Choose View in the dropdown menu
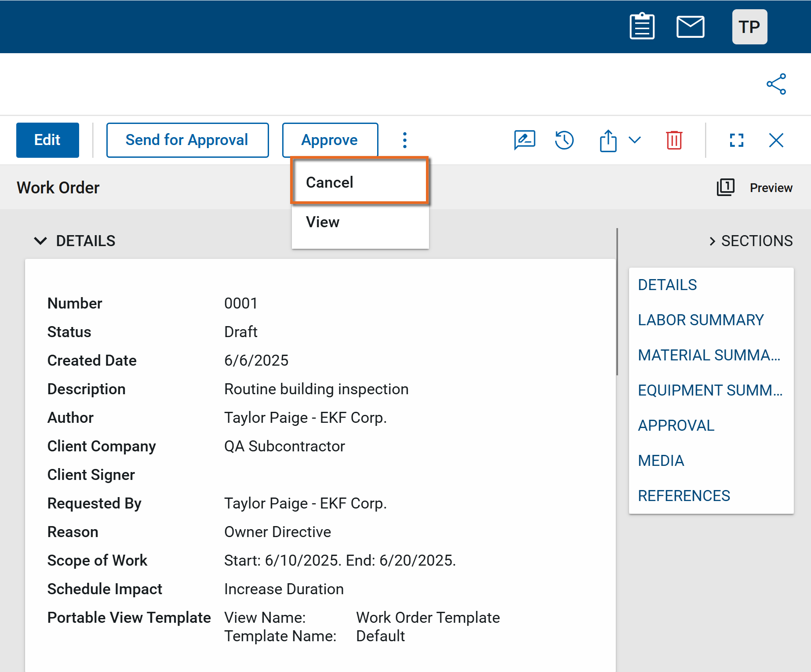This screenshot has height=672, width=811. pos(323,222)
